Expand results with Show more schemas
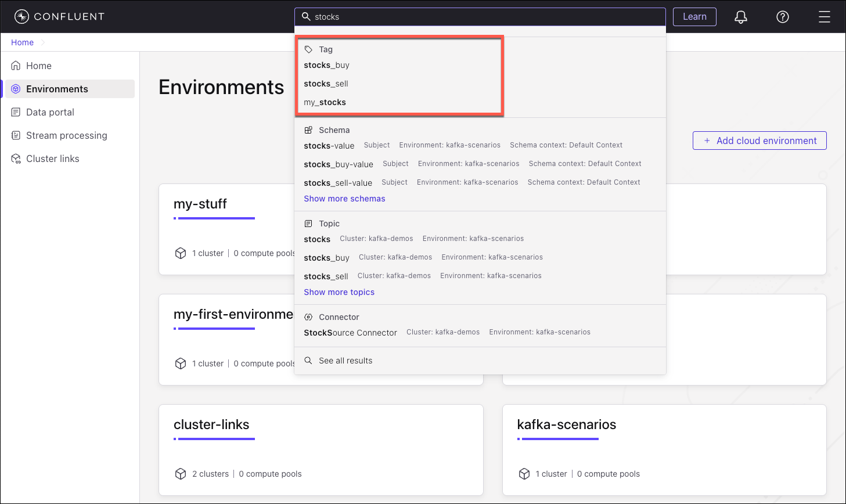Viewport: 846px width, 504px height. click(344, 199)
